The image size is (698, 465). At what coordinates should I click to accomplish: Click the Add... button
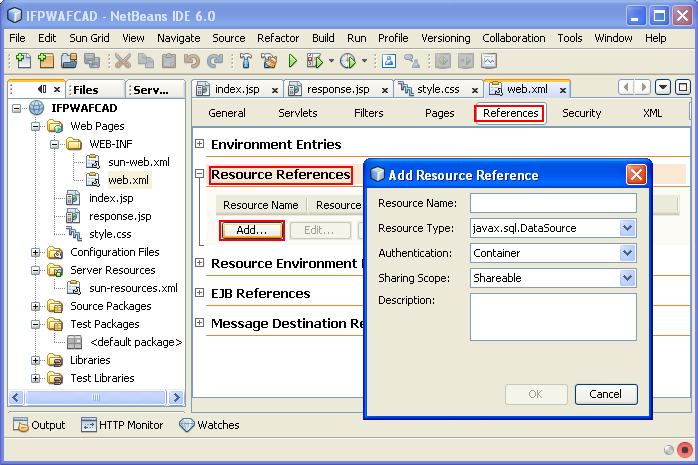coord(252,230)
